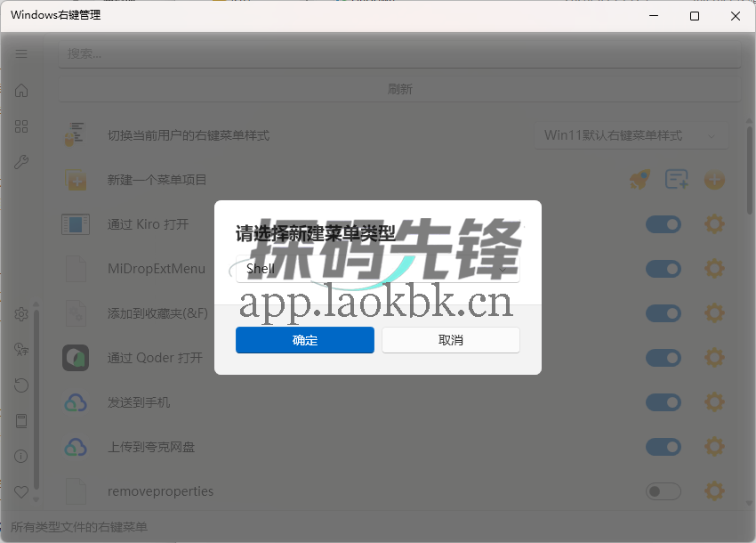Open the wrench tools icon in sidebar

21,161
